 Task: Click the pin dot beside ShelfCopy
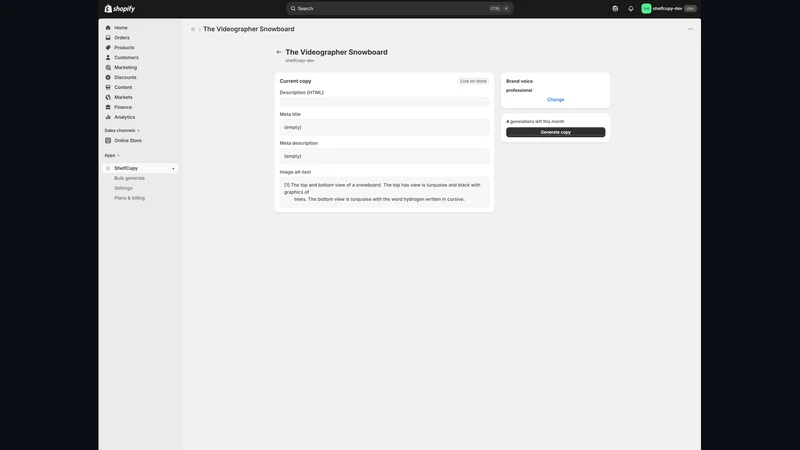pos(173,168)
